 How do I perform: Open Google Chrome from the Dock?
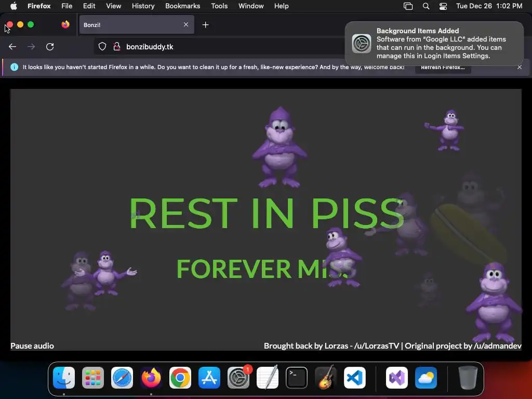[x=180, y=378]
